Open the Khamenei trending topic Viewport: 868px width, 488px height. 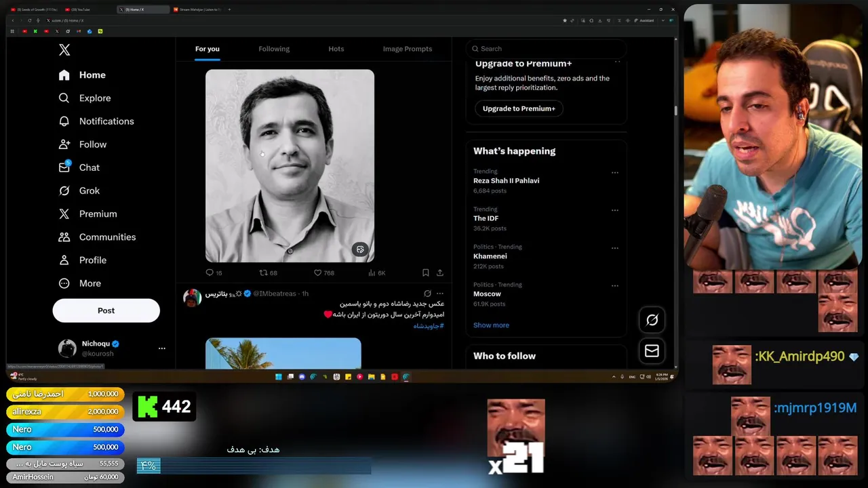tap(490, 256)
